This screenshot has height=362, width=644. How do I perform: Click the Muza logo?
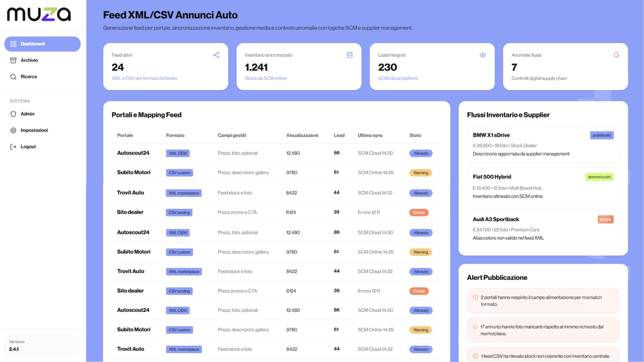pos(39,15)
